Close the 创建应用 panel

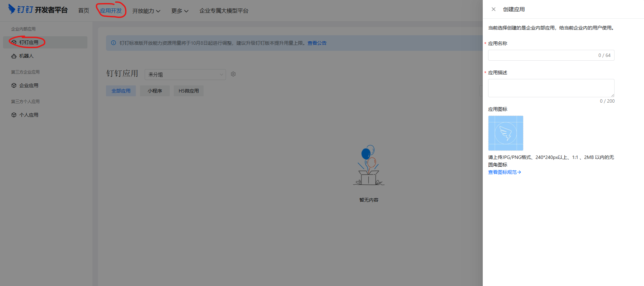coord(494,9)
